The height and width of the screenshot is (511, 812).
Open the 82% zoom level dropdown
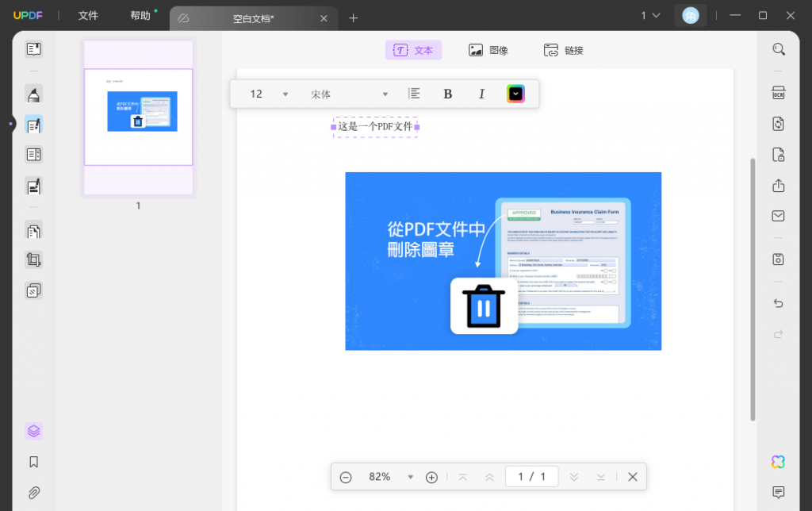[410, 477]
